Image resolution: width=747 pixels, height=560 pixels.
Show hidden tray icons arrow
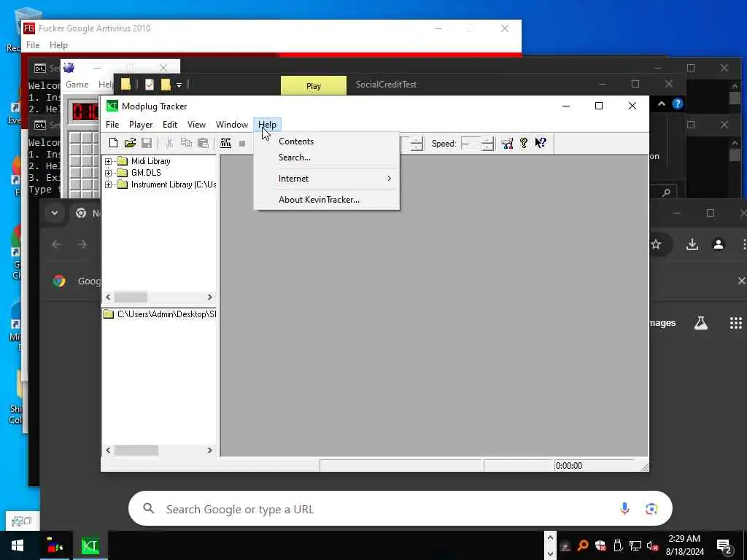click(550, 537)
